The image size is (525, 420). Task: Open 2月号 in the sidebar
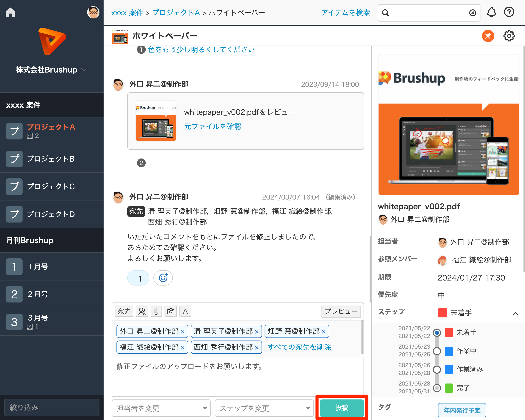(x=38, y=294)
